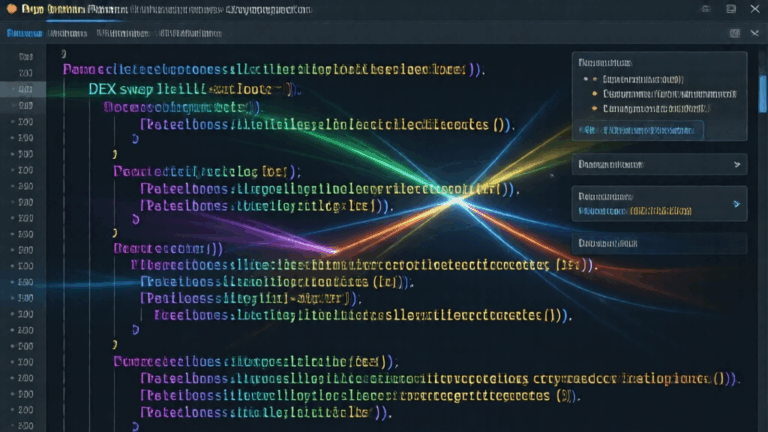
Task: Click the maximize window icon
Action: tap(731, 8)
